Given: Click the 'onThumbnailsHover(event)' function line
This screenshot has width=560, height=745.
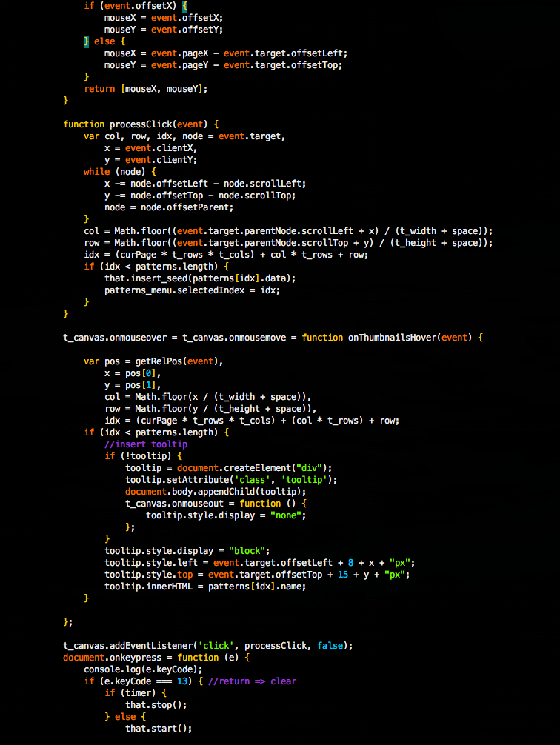Looking at the screenshot, I should tap(273, 338).
